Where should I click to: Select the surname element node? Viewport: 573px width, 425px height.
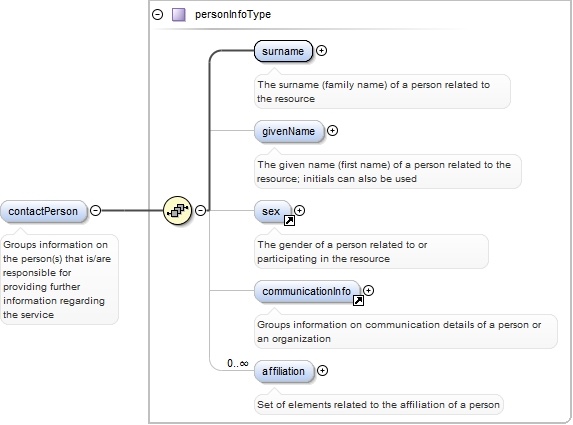(284, 51)
